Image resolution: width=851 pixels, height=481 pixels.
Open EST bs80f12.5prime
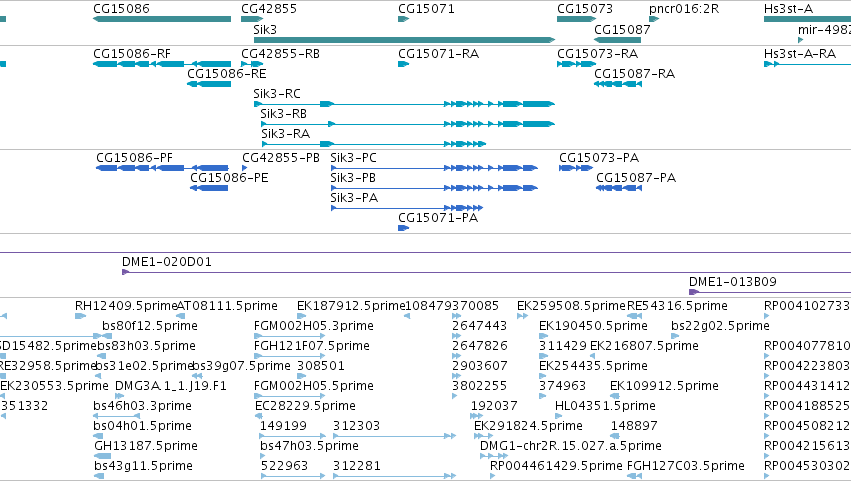[150, 326]
